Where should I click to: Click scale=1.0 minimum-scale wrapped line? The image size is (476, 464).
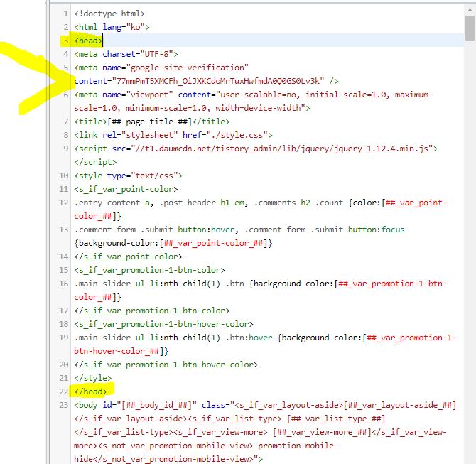coord(192,108)
